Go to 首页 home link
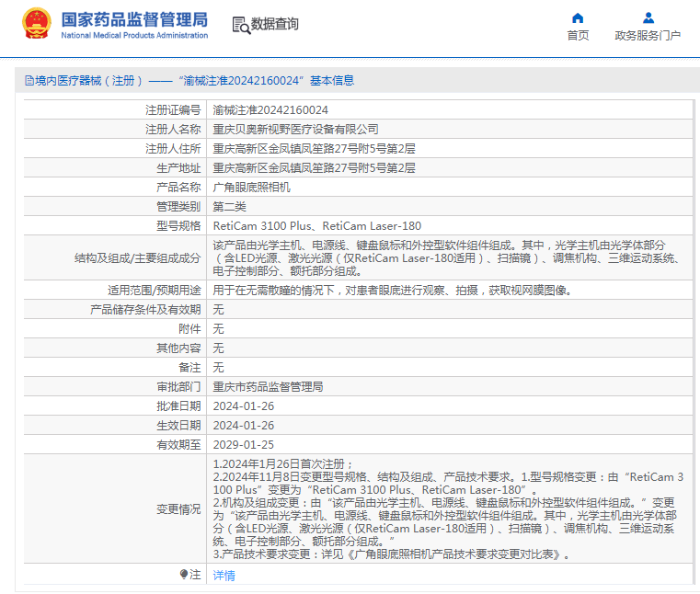Viewport: 700px width, 594px height. 578,35
